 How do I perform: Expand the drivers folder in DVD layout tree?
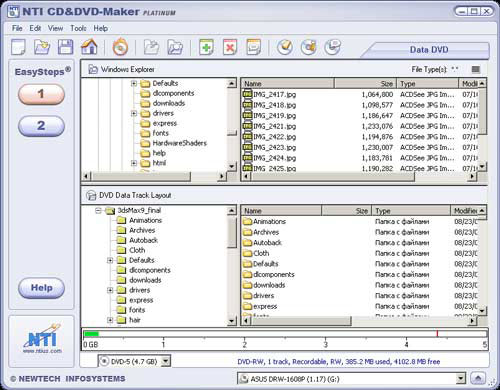pos(110,290)
